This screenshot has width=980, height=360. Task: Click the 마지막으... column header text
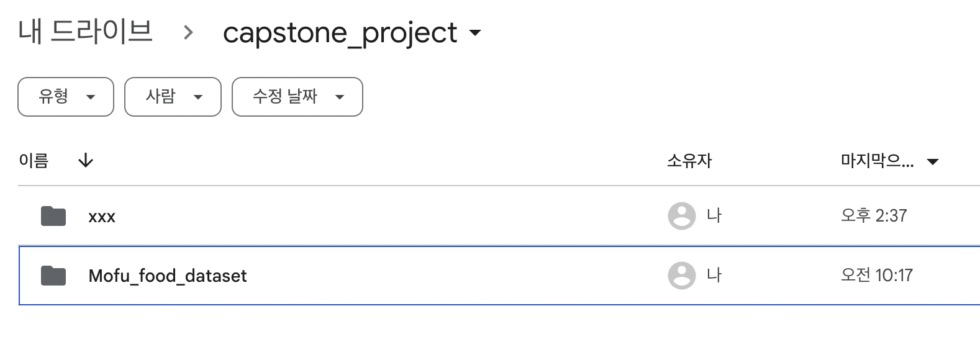pyautogui.click(x=876, y=161)
